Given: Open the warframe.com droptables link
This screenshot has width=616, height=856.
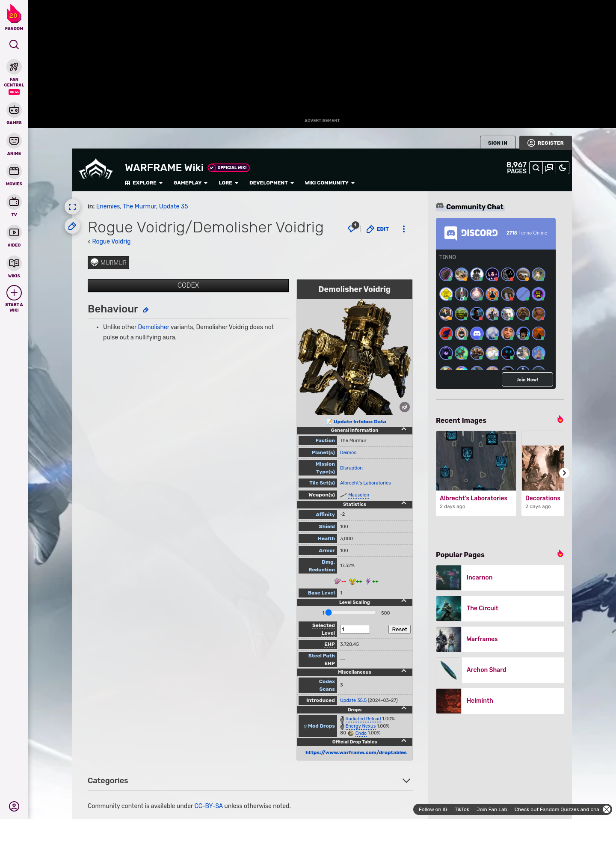Looking at the screenshot, I should [x=356, y=752].
